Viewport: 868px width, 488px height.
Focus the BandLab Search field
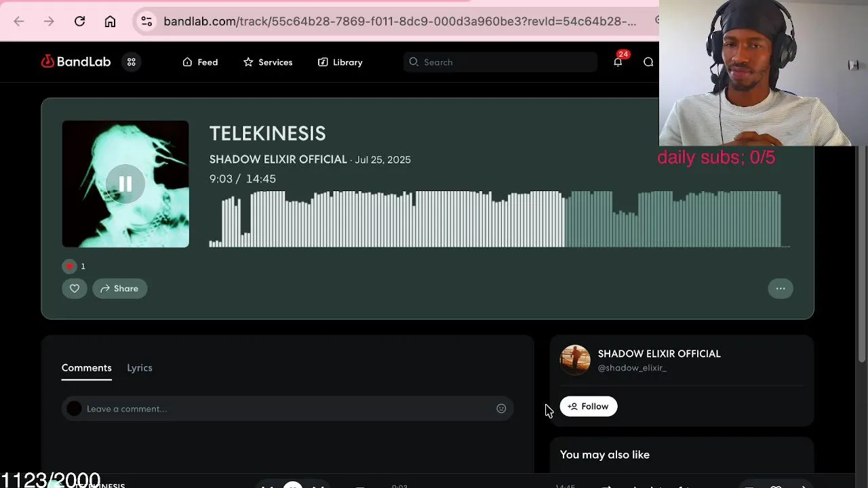500,62
